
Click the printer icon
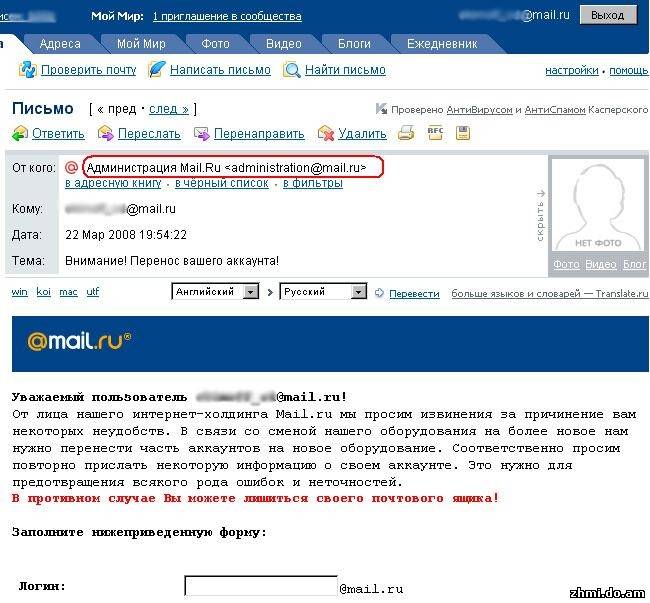point(406,133)
